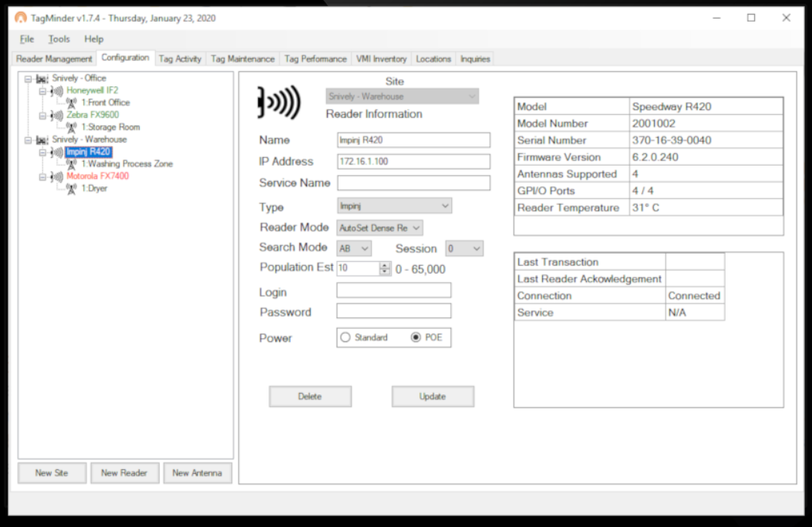Click the Connection status Connected cell

coord(695,296)
